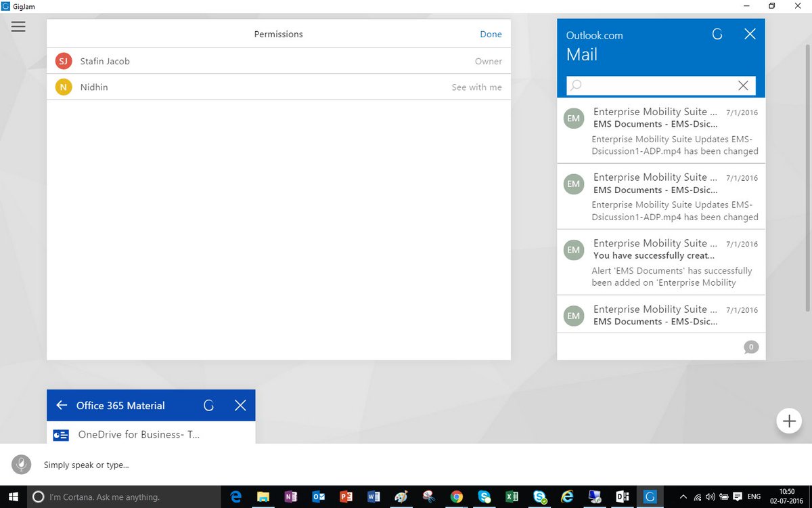Screen dimensions: 812x508
Task: Click the EM avatar of the third email
Action: [574, 249]
